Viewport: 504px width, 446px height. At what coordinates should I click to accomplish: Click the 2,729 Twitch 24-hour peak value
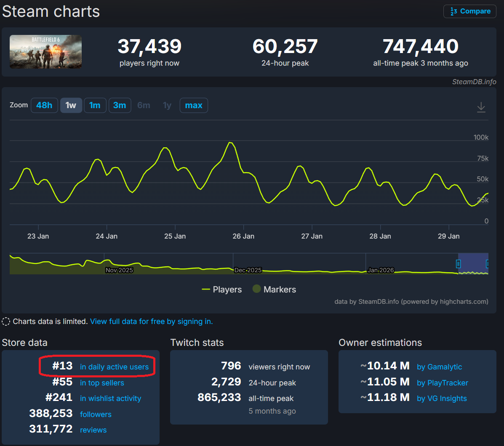click(226, 382)
